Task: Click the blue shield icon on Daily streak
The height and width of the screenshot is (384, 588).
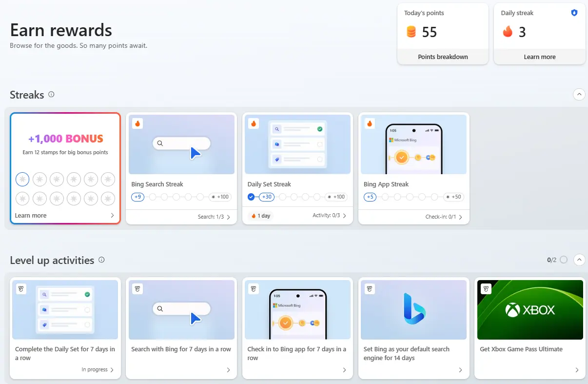Action: point(574,13)
